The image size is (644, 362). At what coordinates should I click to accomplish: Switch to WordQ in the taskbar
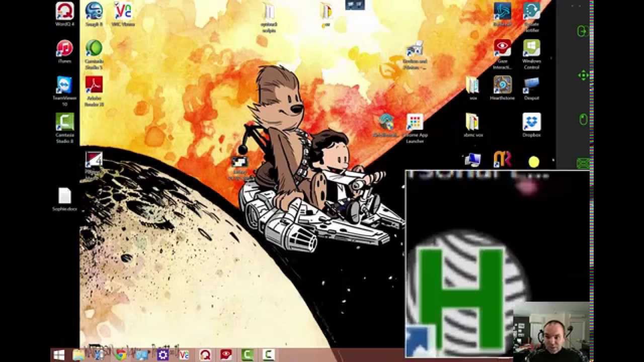coord(205,355)
